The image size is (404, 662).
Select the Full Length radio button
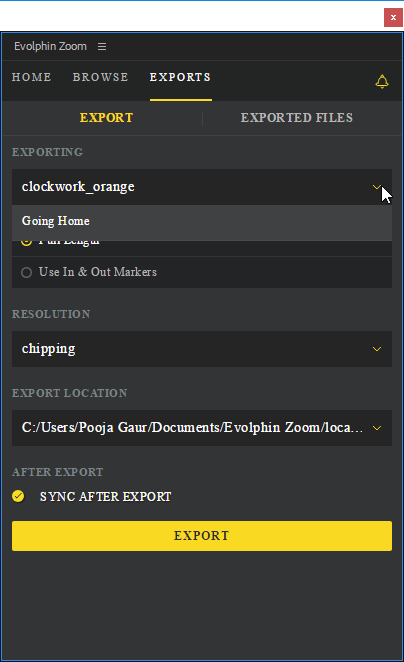pyautogui.click(x=26, y=242)
